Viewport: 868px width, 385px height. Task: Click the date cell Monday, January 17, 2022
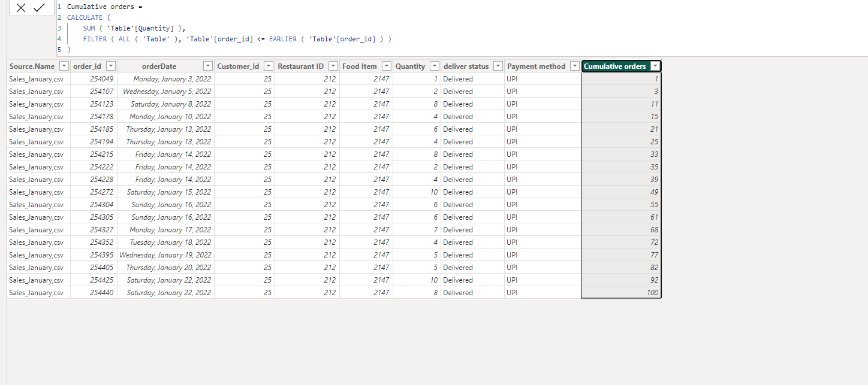click(165, 230)
